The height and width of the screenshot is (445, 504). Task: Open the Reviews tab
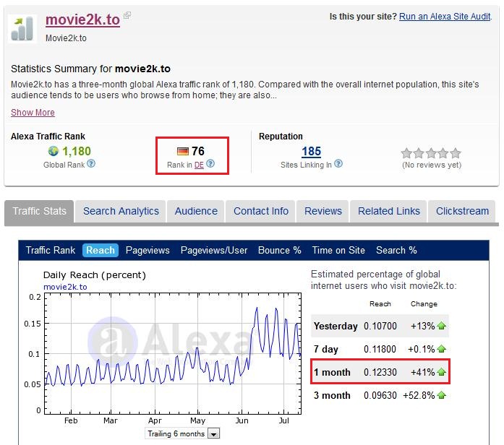pos(323,211)
